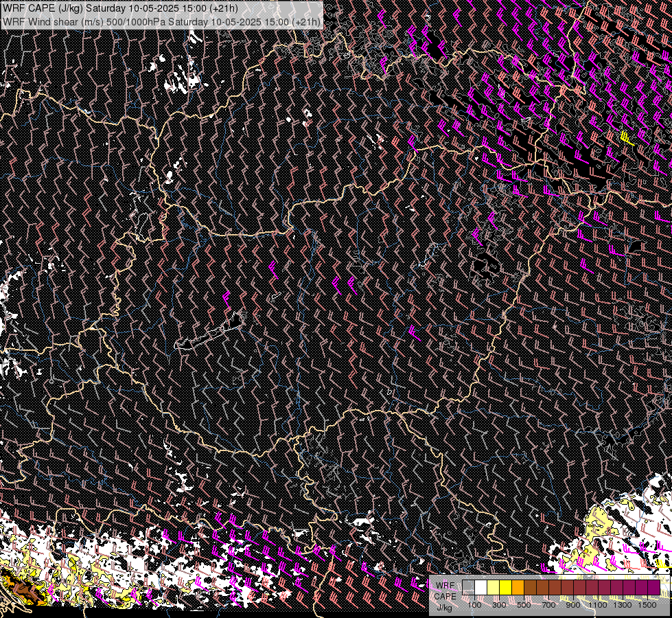Click the WRF Wind shear 500/1000hPa title line

tap(161, 21)
